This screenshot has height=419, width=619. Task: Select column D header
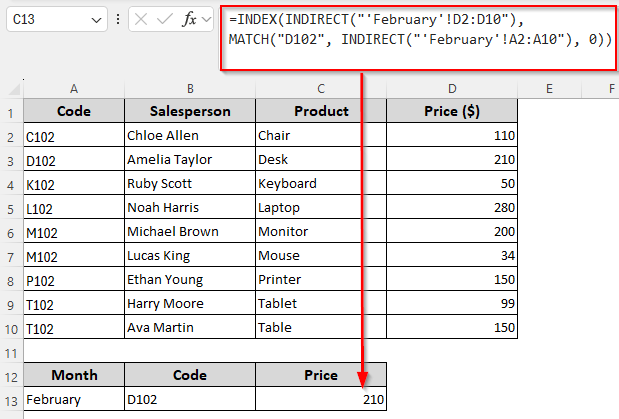click(x=452, y=89)
